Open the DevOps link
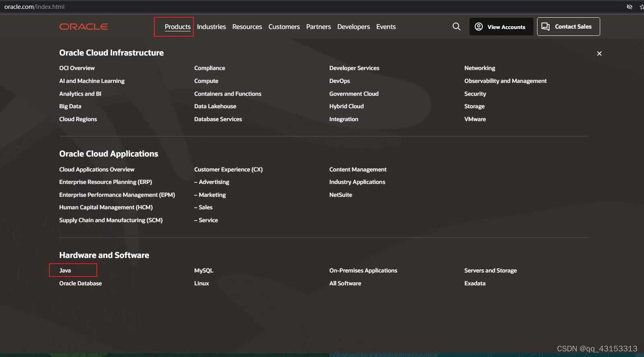 click(x=339, y=81)
